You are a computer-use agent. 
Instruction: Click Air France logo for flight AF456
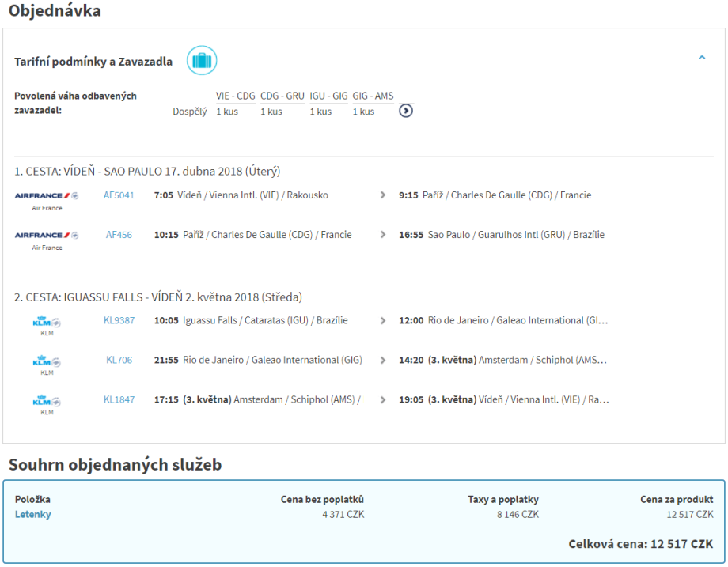(47, 235)
